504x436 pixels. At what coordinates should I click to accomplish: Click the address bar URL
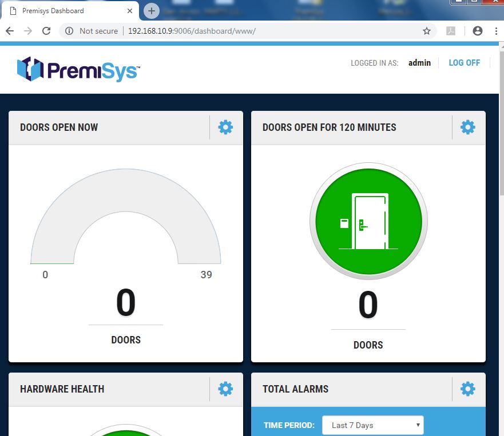pyautogui.click(x=192, y=31)
